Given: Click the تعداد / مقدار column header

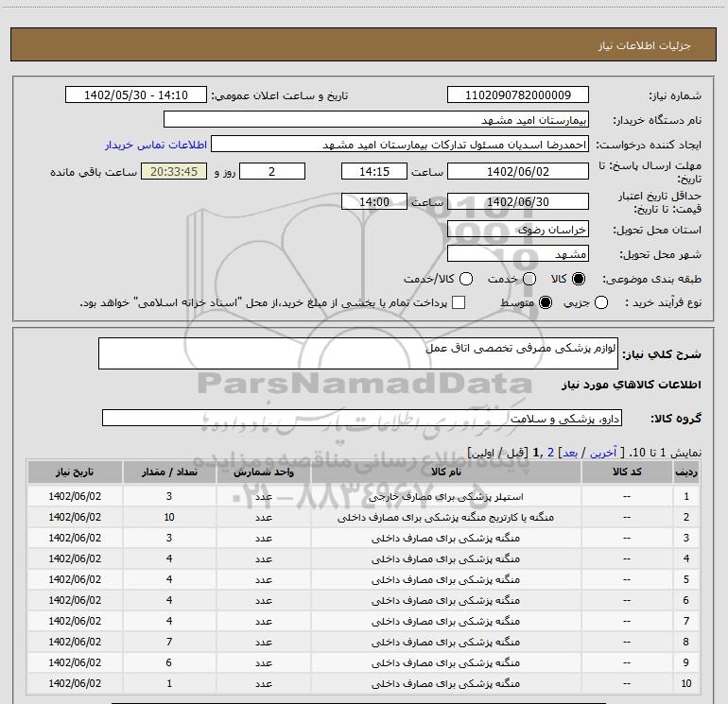Looking at the screenshot, I should coord(169,472).
